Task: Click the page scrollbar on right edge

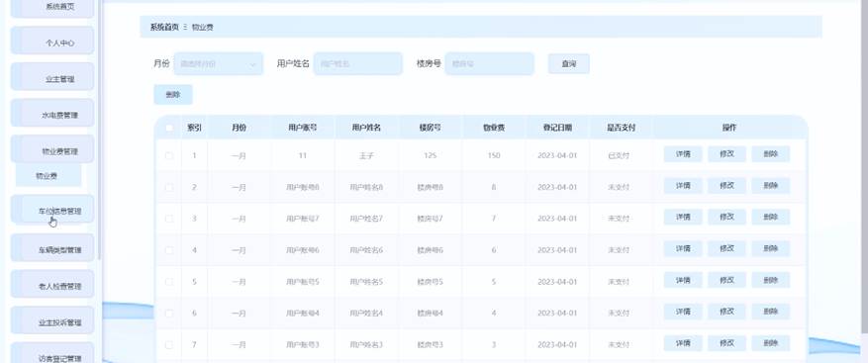Action: coord(865,166)
